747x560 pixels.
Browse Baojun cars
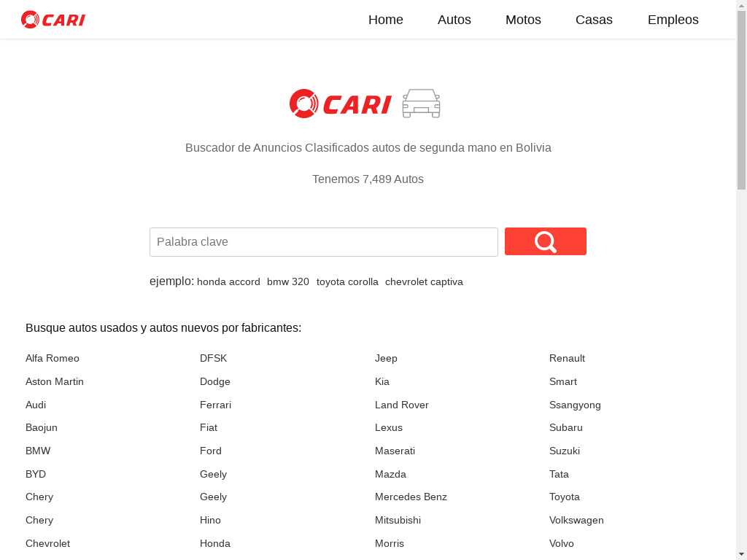[x=41, y=427]
